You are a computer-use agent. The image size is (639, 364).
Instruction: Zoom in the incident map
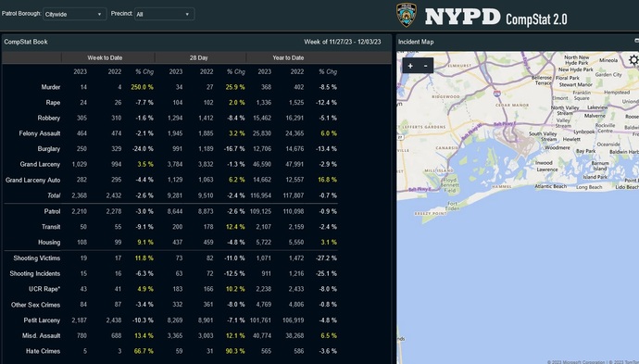pos(410,66)
